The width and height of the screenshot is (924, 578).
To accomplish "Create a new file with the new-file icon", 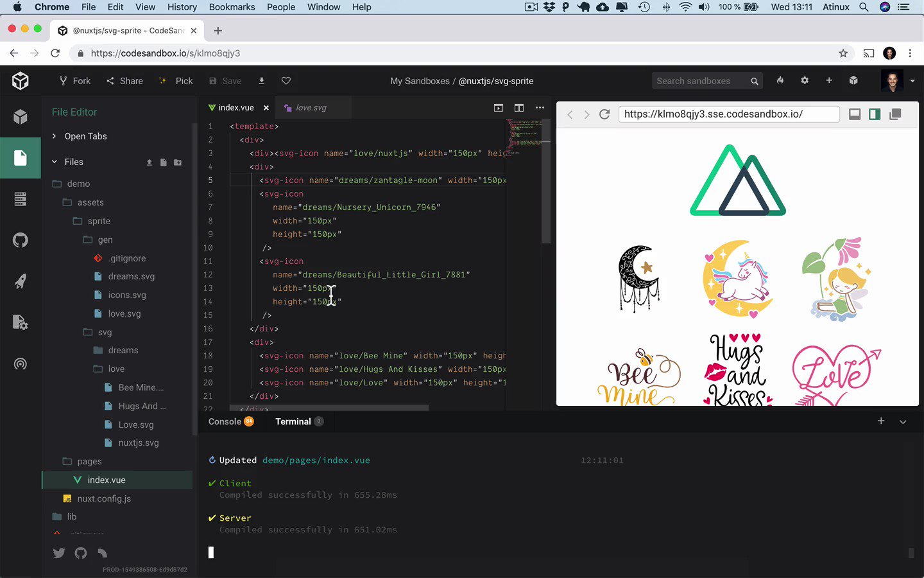I will coord(163,162).
